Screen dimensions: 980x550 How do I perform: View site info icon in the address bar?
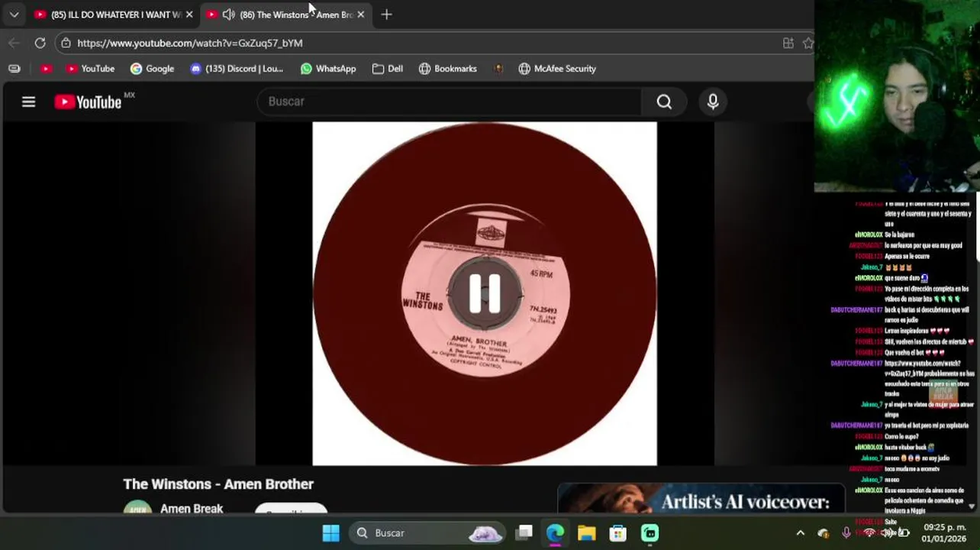coord(66,43)
